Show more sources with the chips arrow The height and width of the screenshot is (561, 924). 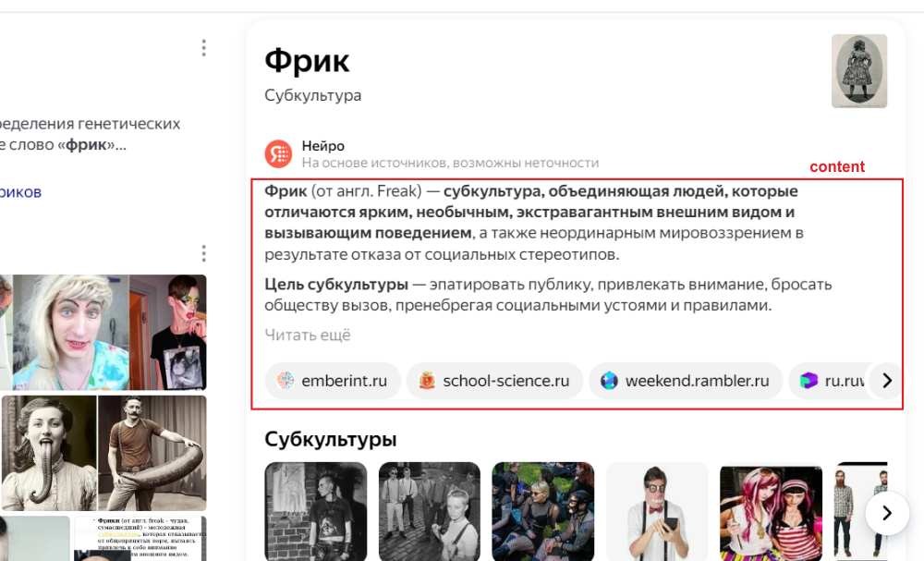point(887,381)
